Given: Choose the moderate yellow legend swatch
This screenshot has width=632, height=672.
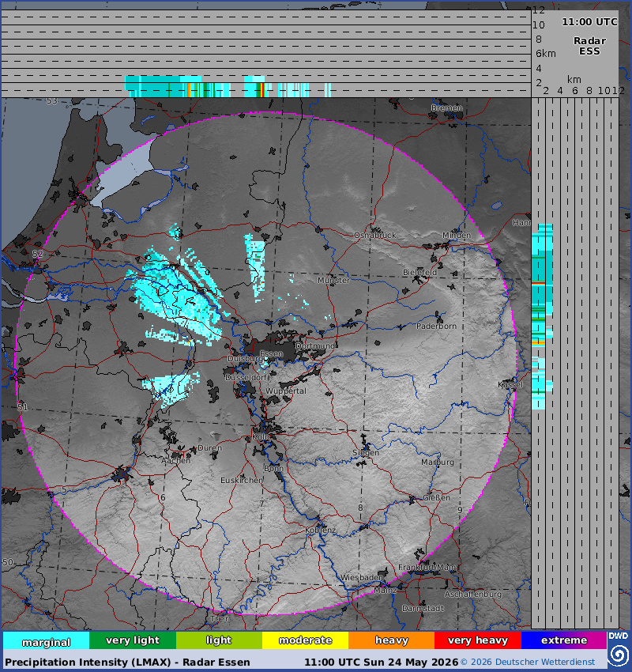Looking at the screenshot, I should [x=305, y=640].
